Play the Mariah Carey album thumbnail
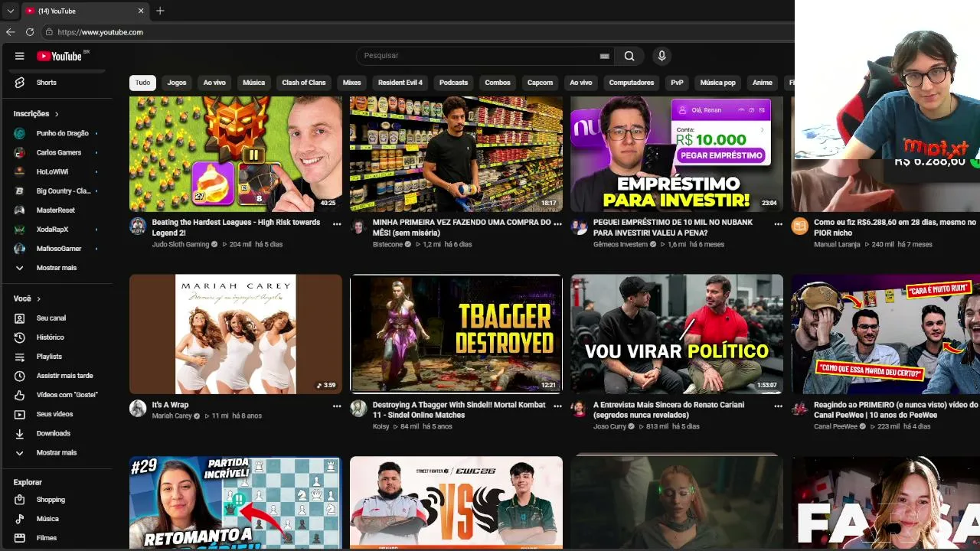 (236, 334)
